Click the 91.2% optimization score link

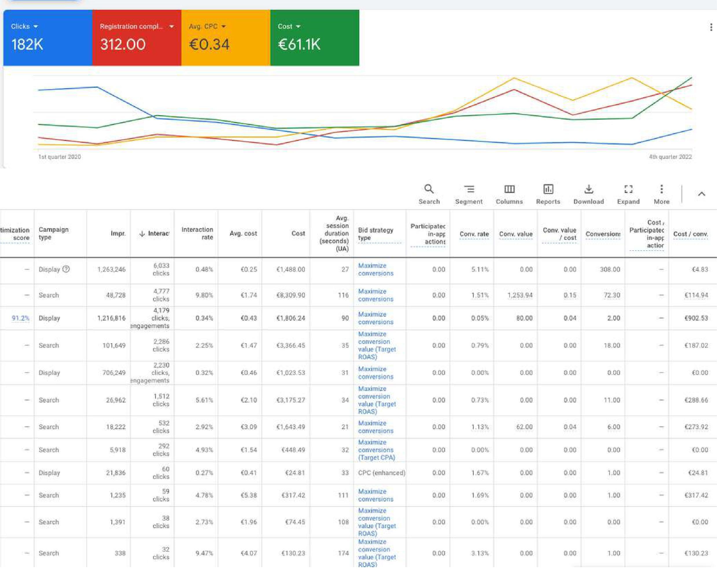click(x=20, y=318)
